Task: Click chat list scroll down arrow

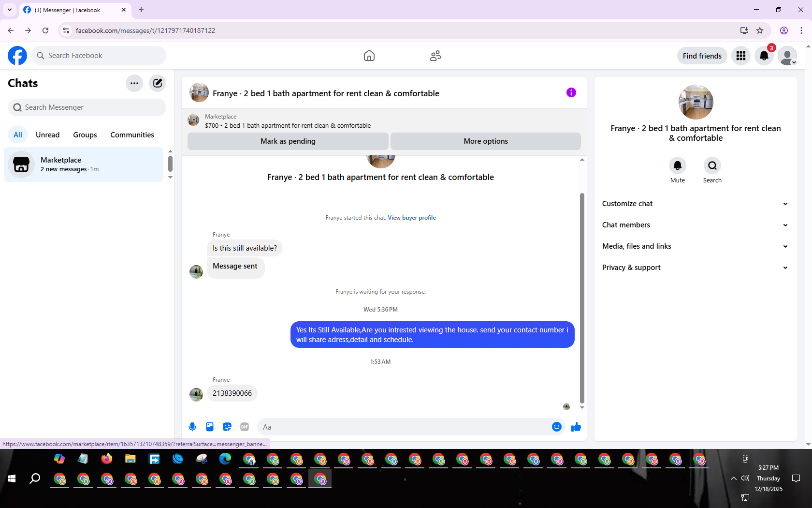Action: (x=170, y=178)
